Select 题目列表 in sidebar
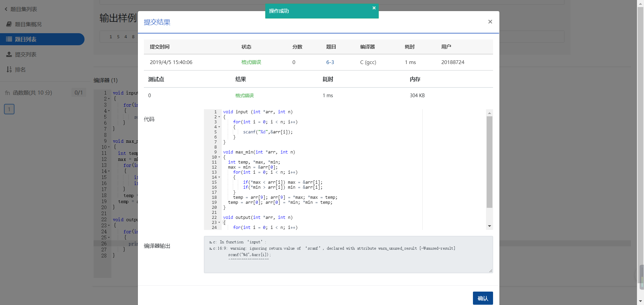Viewport: 644px width, 305px height. coord(42,39)
